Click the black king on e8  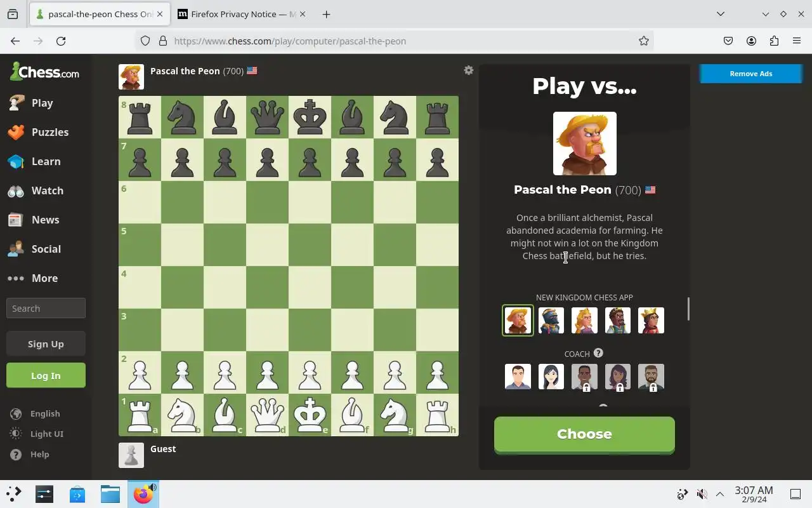[x=310, y=117]
